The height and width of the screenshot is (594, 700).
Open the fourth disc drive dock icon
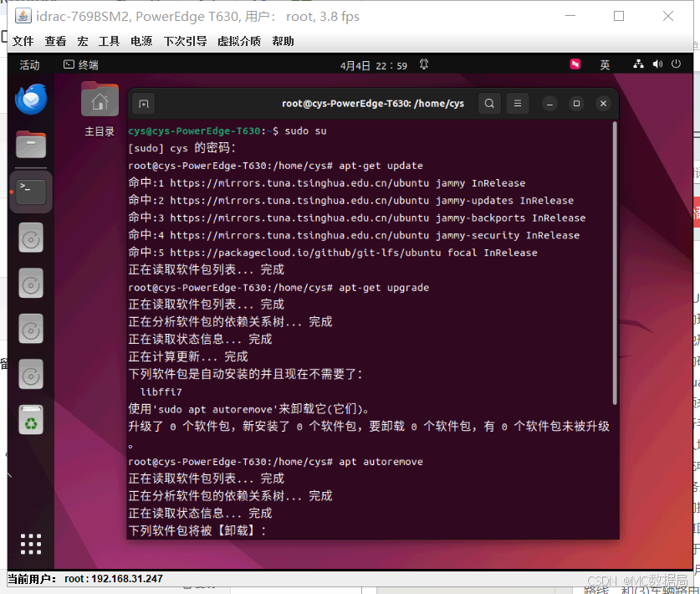click(x=31, y=375)
